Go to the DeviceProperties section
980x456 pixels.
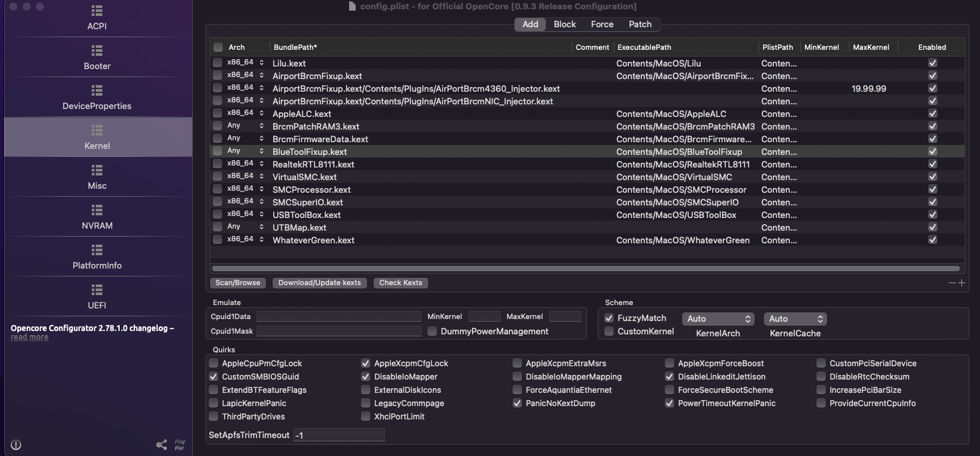pos(97,98)
